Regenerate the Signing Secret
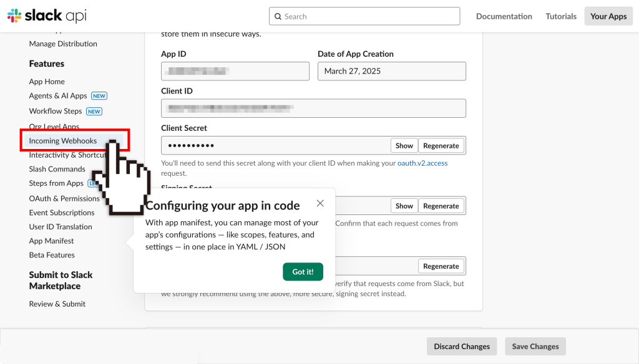This screenshot has width=639, height=364. click(441, 206)
